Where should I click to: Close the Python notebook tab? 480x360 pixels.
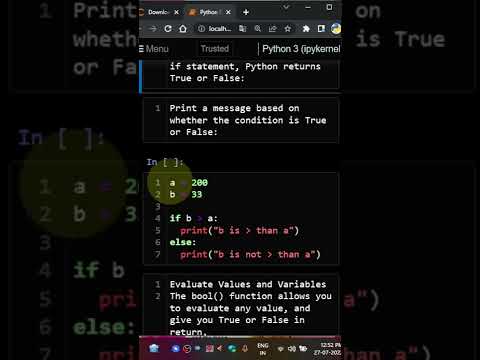pos(228,12)
